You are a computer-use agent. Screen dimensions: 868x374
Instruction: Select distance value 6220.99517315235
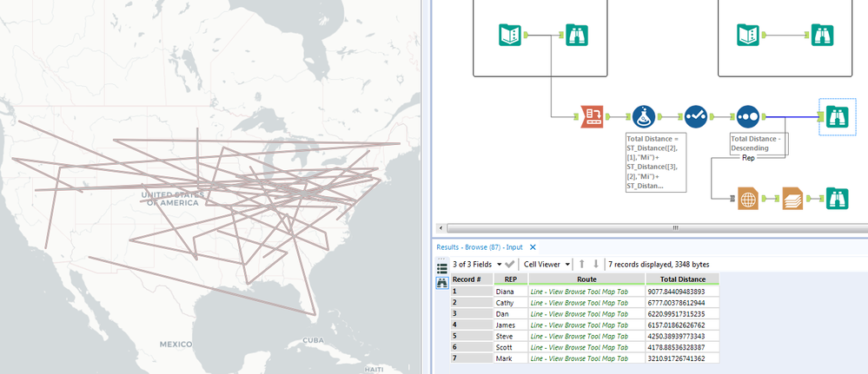683,314
